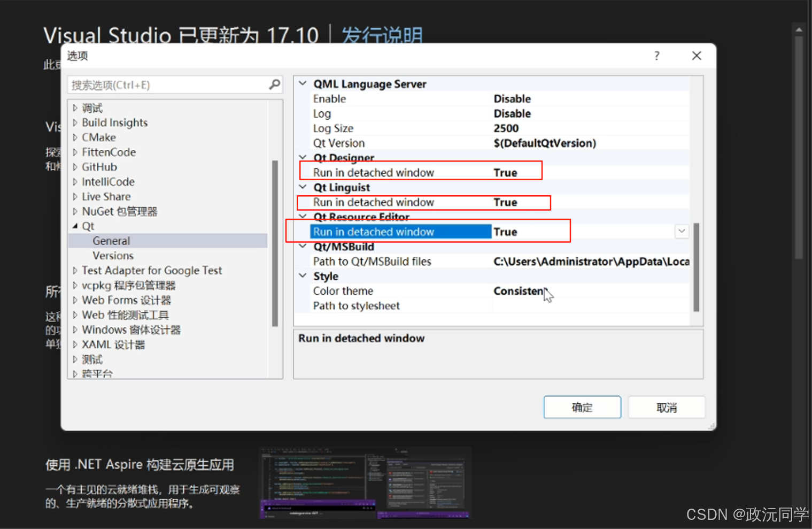The height and width of the screenshot is (529, 812).
Task: Click the Enable property value Disable
Action: tap(512, 99)
